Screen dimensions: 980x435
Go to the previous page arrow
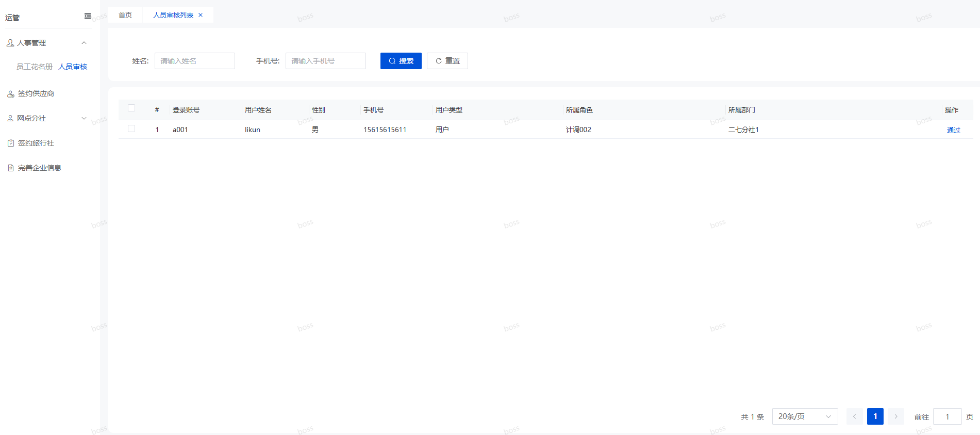(x=854, y=416)
